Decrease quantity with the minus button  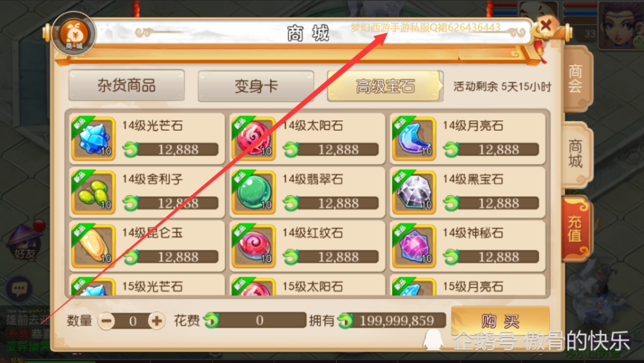(x=107, y=321)
